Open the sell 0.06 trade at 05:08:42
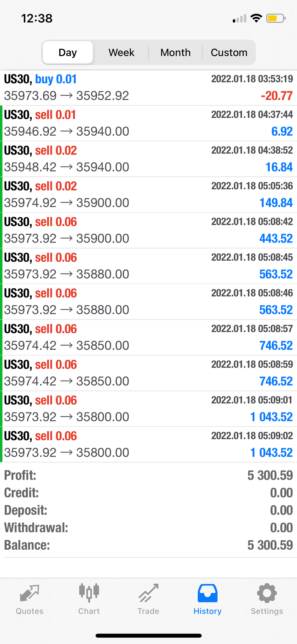297x644 pixels. pos(148,230)
